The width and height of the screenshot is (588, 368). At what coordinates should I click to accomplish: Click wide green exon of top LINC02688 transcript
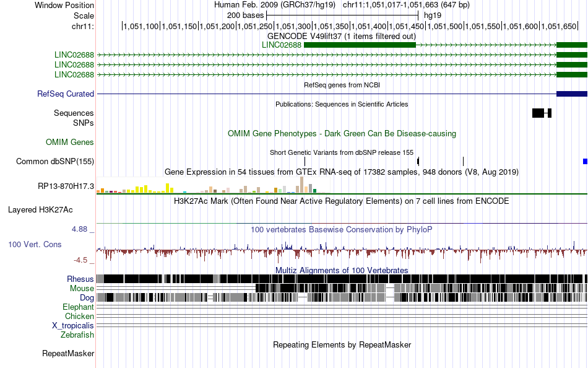coord(360,45)
